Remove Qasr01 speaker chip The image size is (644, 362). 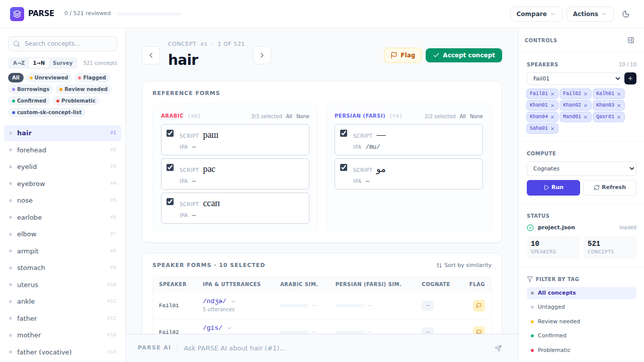tap(619, 117)
